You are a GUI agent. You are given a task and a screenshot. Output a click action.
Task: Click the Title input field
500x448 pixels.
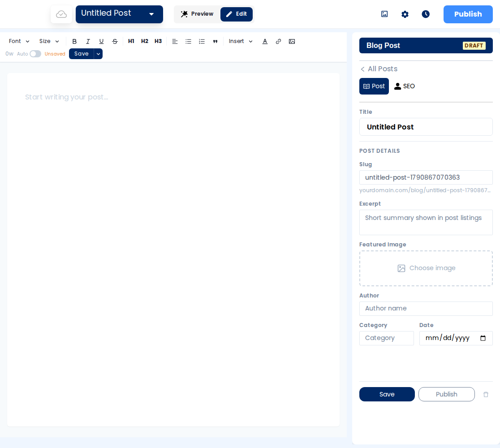pos(426,127)
